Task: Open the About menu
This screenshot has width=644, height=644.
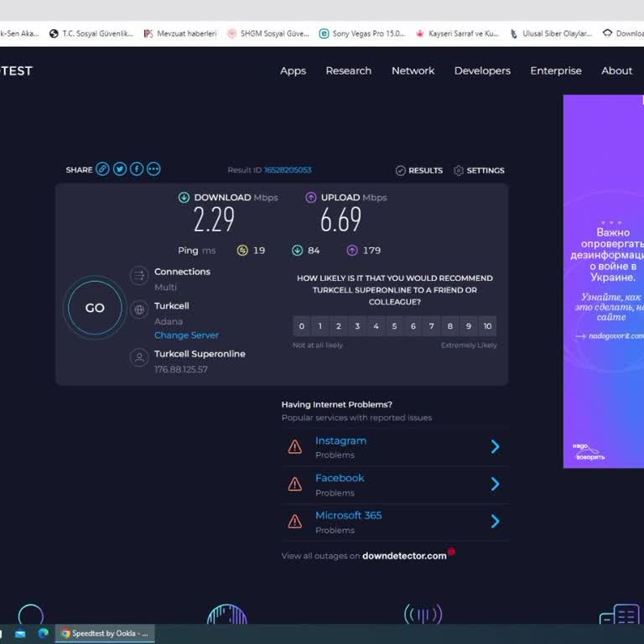Action: coord(616,70)
